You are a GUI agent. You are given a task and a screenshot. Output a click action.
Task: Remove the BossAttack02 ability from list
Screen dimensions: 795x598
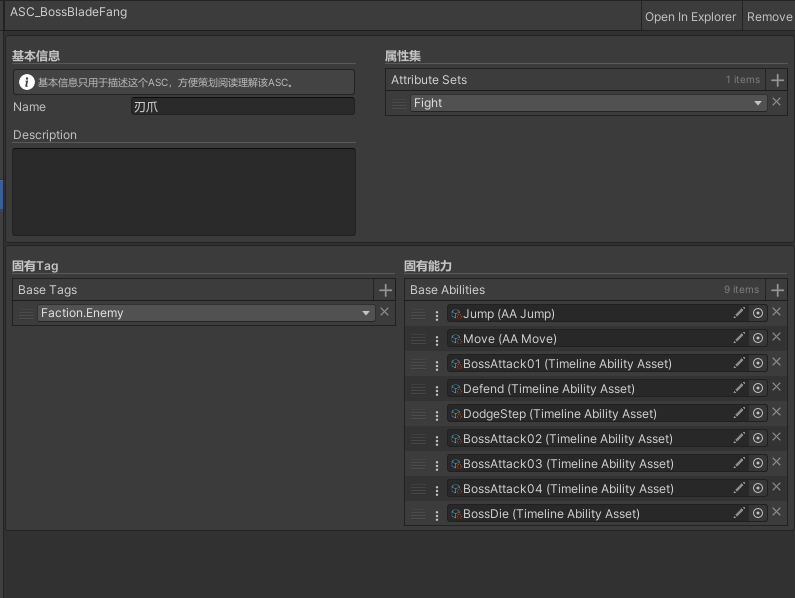(776, 437)
